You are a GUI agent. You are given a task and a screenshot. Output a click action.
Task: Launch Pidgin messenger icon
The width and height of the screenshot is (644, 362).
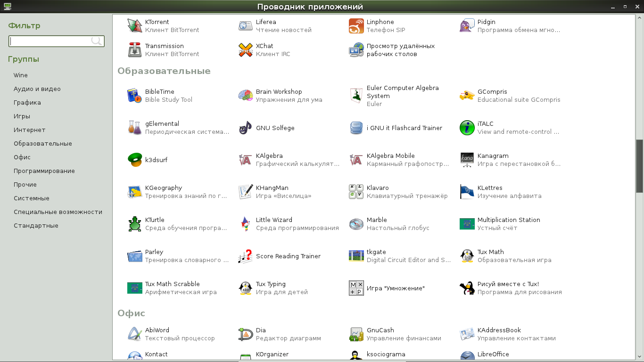click(x=467, y=26)
